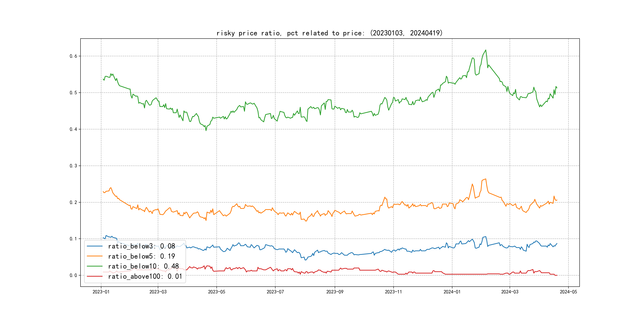Screen dimensions: 644x322
Task: Click the 2023-01 x-axis tick label
Action: coord(101,292)
